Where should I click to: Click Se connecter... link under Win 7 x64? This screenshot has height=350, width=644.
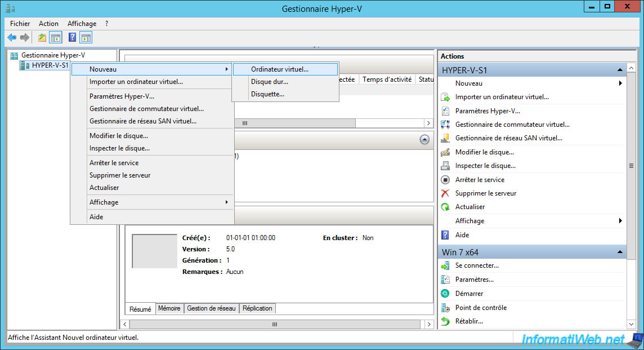477,265
